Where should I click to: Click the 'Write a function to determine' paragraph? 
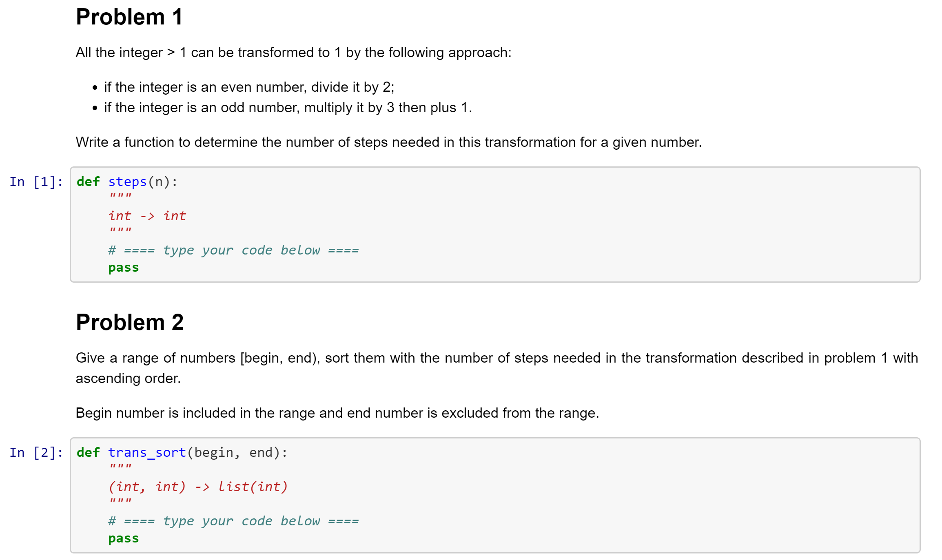(x=389, y=142)
